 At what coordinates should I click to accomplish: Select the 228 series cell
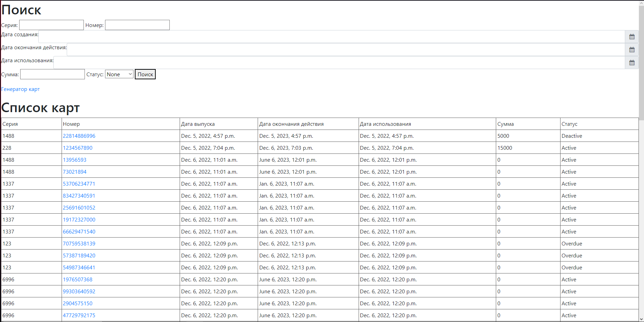(31, 148)
